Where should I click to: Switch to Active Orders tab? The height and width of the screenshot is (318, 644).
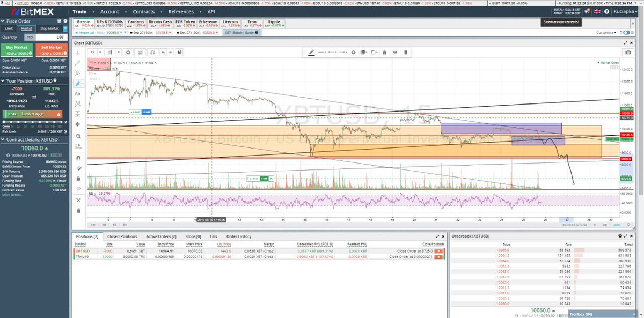tap(160, 236)
